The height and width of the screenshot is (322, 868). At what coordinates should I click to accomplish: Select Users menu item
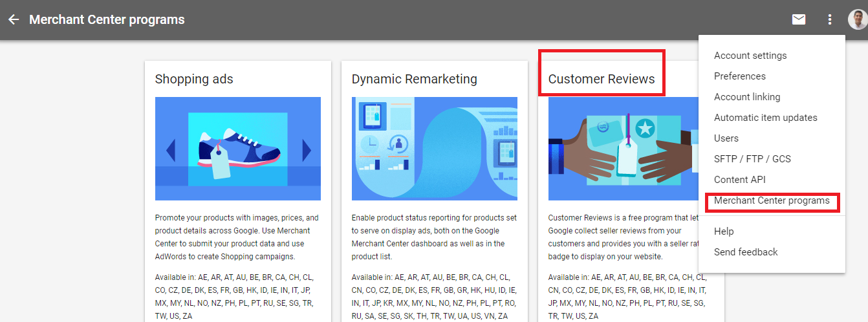click(726, 138)
